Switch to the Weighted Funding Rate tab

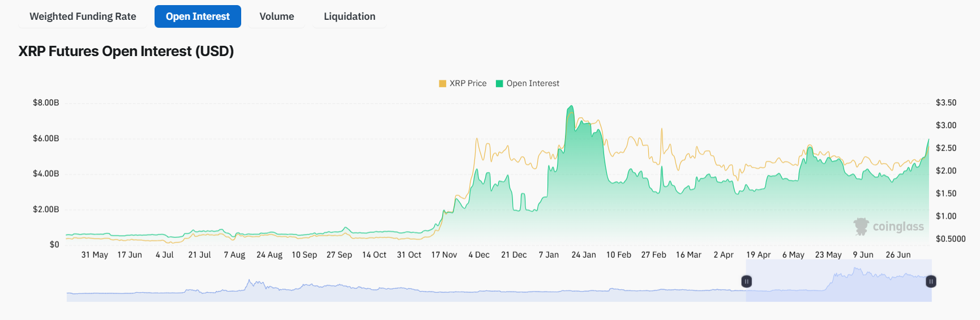pos(83,16)
